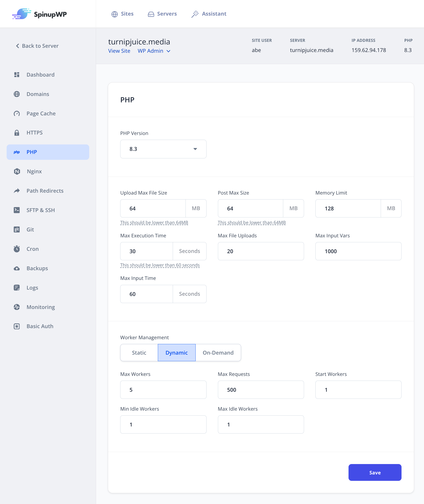
Task: Click the Cron stopwatch icon
Action: tap(17, 249)
